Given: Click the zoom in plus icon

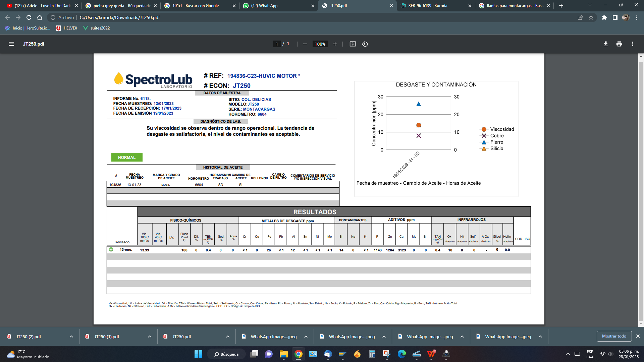Looking at the screenshot, I should [x=335, y=44].
